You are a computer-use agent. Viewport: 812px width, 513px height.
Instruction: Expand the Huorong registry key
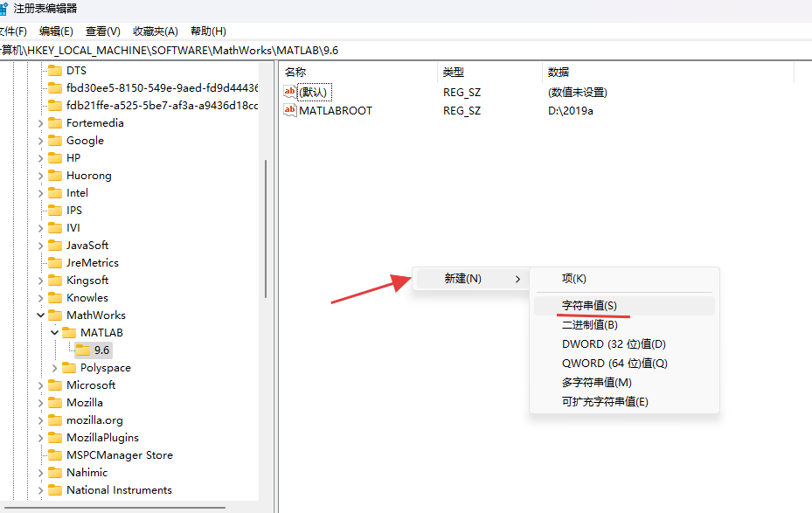pos(40,176)
